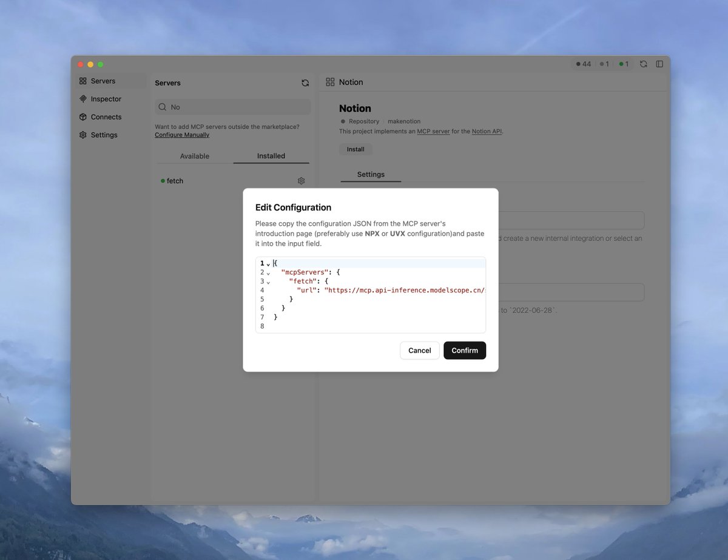Switch to the Available tab
Image resolution: width=728 pixels, height=560 pixels.
point(195,156)
